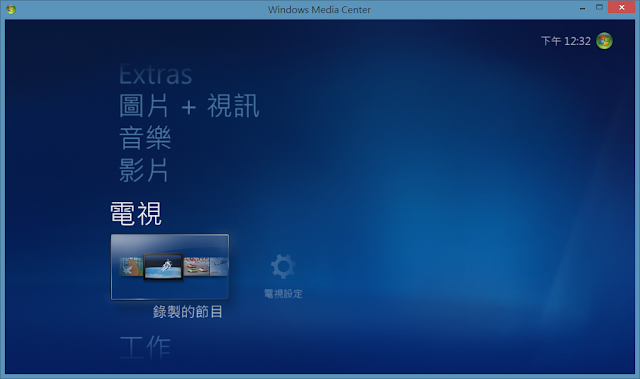Open the 錄製的節目 thumbnail tile
640x379 pixels.
tap(170, 267)
